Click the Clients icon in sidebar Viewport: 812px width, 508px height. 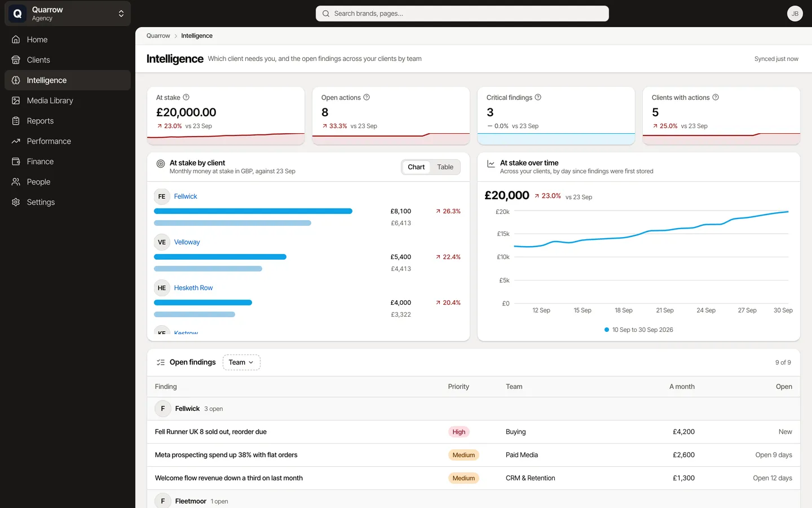click(16, 60)
